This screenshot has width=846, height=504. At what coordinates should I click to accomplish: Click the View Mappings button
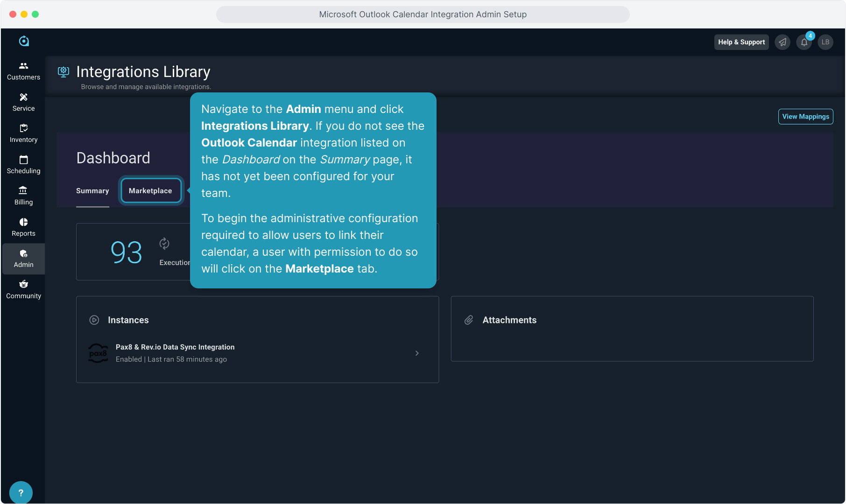[805, 117]
